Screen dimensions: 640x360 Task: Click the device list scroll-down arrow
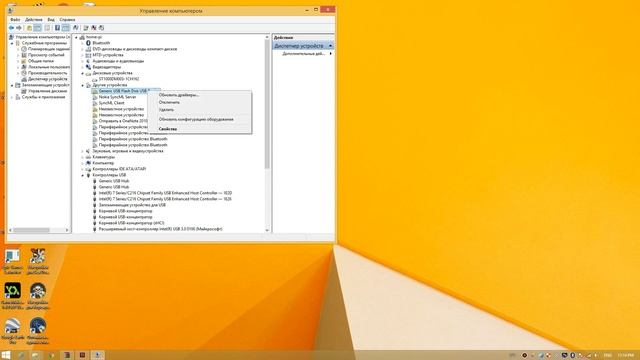(267, 230)
